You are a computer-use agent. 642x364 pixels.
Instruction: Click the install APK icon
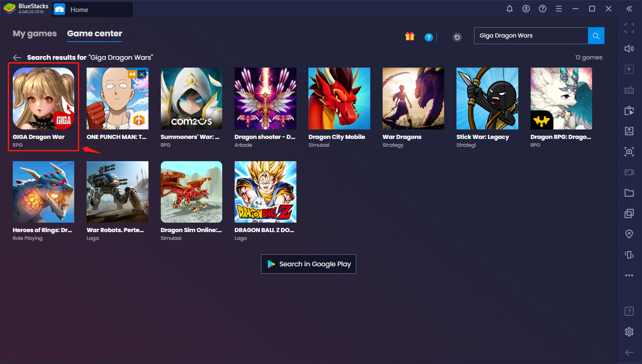629,131
